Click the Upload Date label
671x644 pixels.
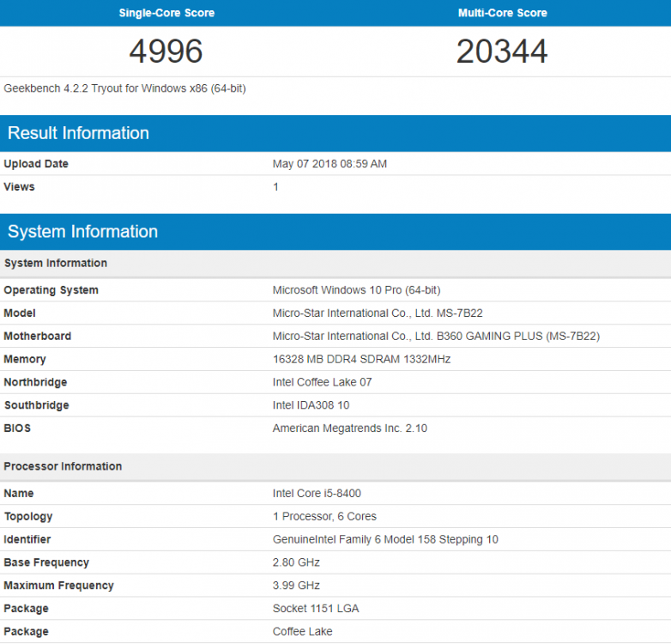(x=36, y=163)
